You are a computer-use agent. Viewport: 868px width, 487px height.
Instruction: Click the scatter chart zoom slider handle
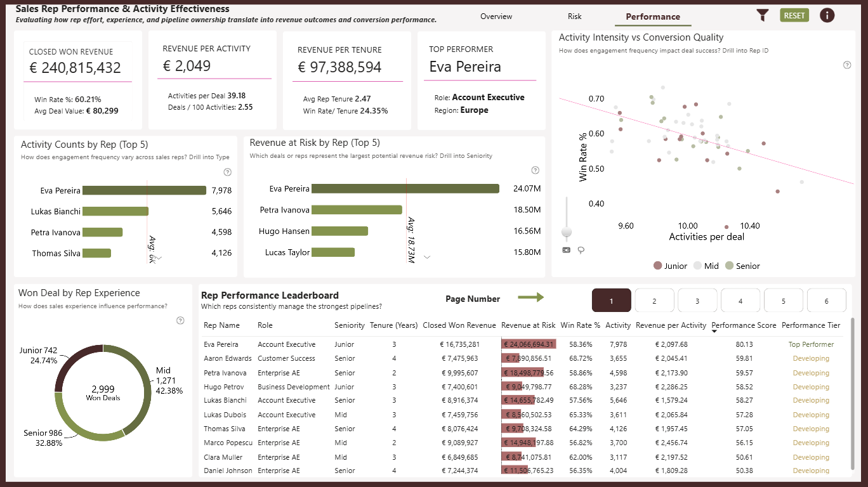567,232
